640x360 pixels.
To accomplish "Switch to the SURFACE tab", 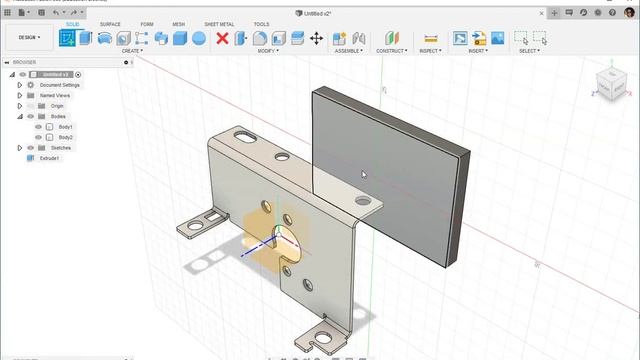I will coord(110,24).
